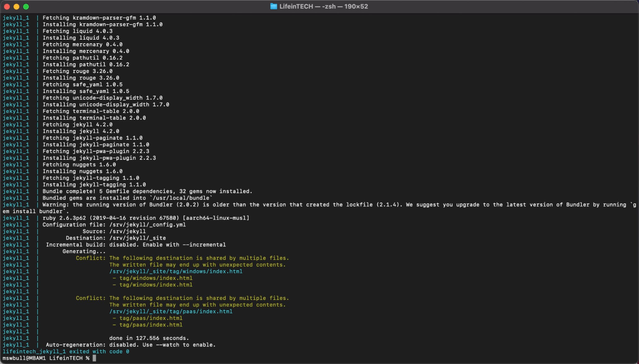Click line 'Fetching mercenary 0.4.0'
The width and height of the screenshot is (639, 364).
coord(83,45)
